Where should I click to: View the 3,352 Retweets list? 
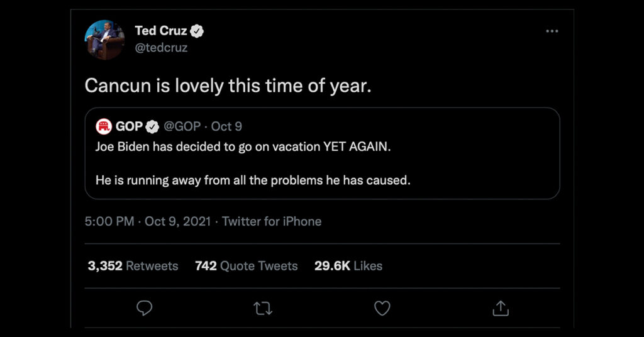133,266
